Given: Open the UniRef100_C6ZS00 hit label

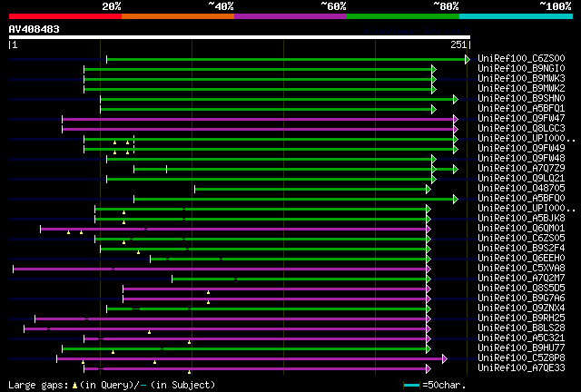Looking at the screenshot, I should tap(521, 58).
